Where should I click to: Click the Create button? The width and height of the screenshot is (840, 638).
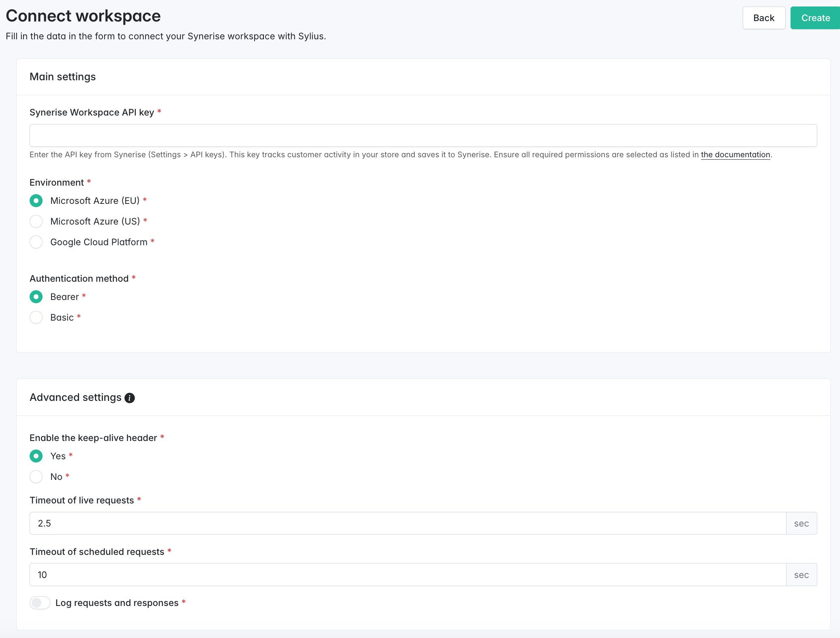click(815, 18)
